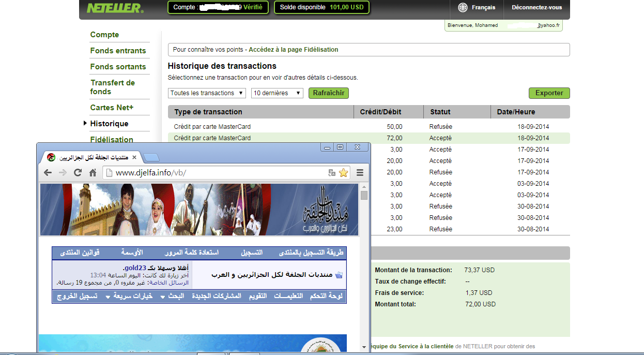Open the '10 dernières' dropdown
This screenshot has width=644, height=355.
click(277, 93)
